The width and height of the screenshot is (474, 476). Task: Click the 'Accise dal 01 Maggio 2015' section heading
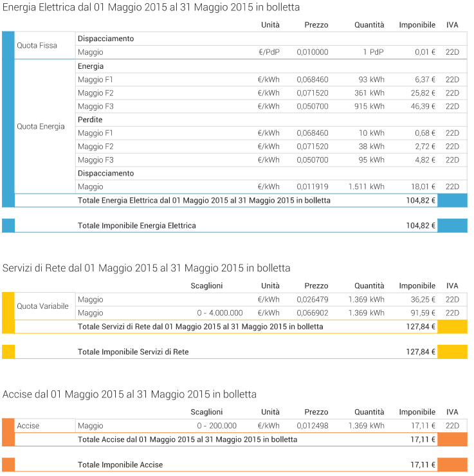coord(129,394)
